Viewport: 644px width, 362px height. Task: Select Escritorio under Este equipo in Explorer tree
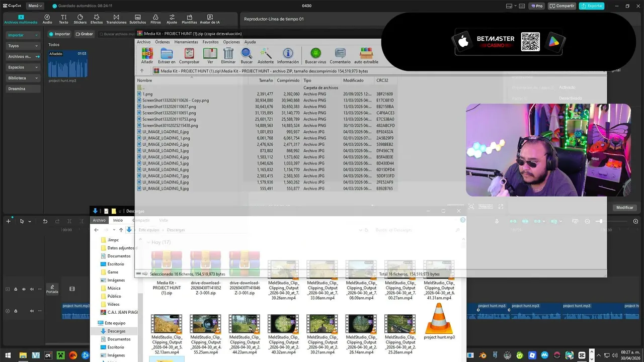point(115,347)
